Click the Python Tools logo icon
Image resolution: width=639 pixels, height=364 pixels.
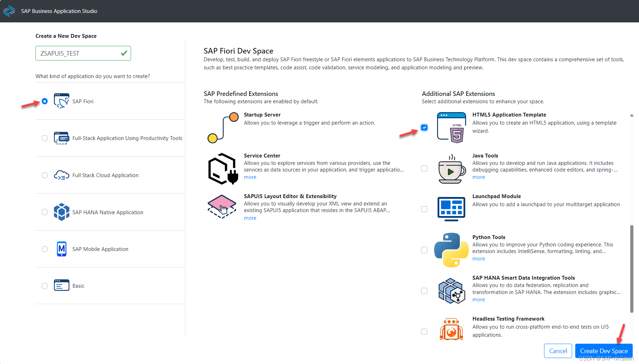click(451, 250)
